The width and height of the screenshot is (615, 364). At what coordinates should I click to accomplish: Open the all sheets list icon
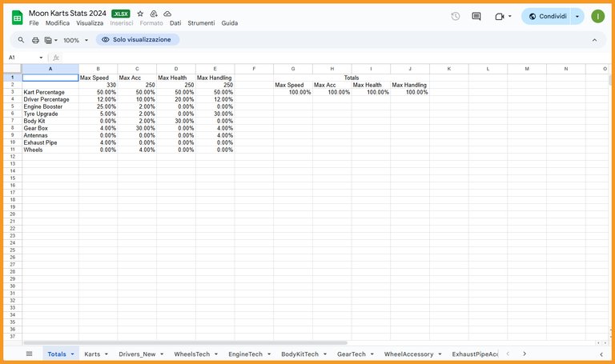click(x=29, y=354)
